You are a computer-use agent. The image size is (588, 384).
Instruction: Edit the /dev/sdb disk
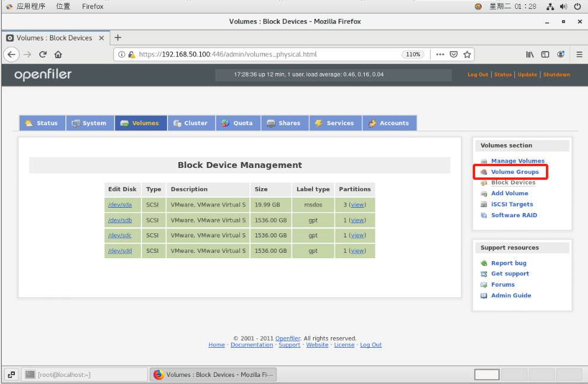(120, 220)
